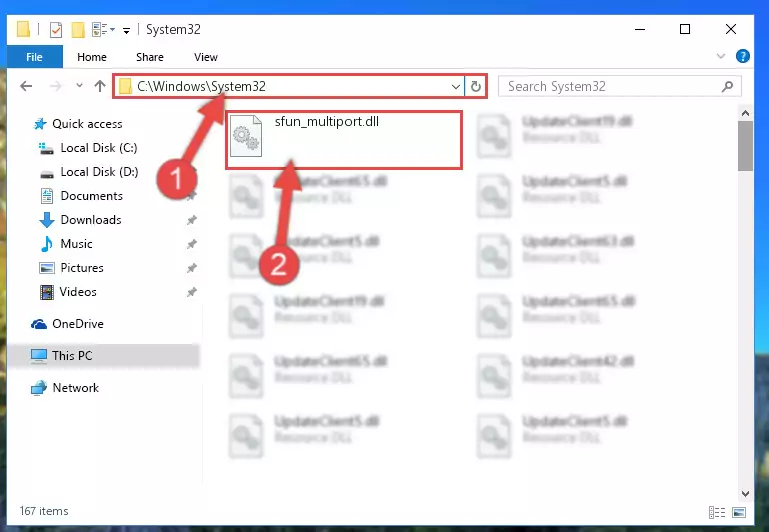Switch to the Home ribbon tab
Screen dimensions: 769x532
92,57
